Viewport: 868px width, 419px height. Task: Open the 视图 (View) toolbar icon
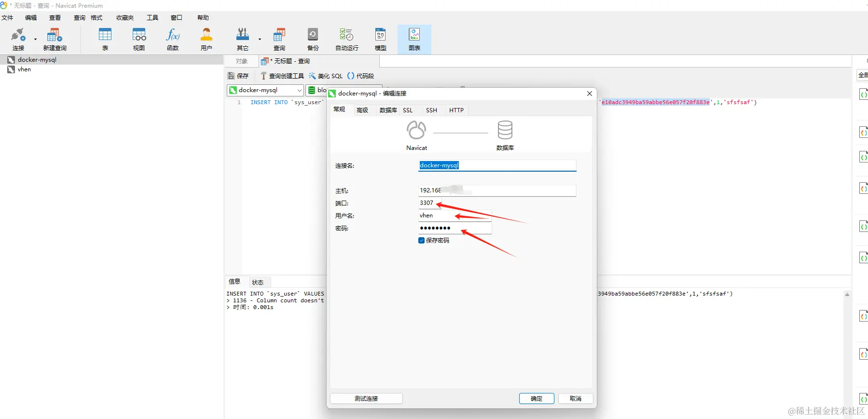[139, 39]
